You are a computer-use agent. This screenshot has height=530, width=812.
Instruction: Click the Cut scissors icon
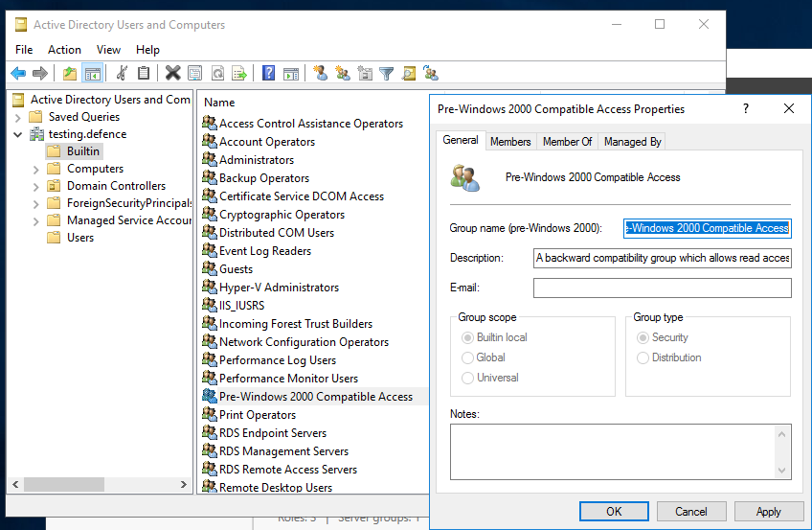point(122,73)
